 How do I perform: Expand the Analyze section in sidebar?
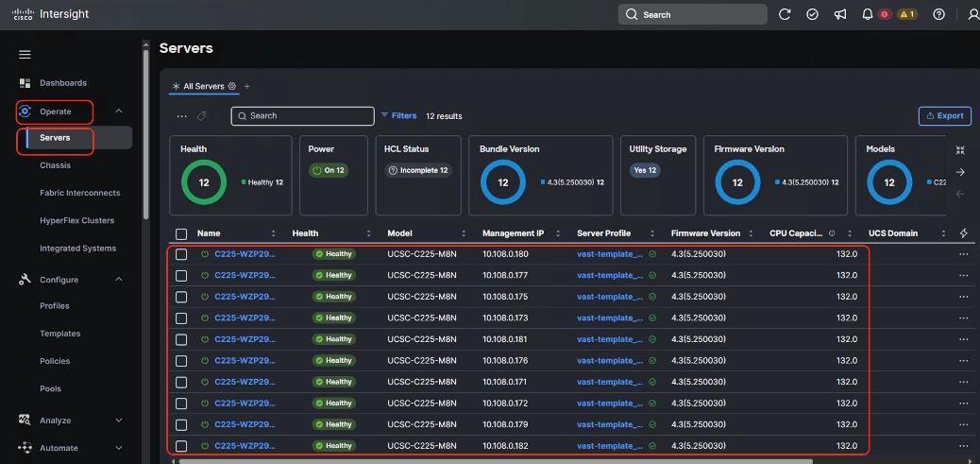click(119, 421)
